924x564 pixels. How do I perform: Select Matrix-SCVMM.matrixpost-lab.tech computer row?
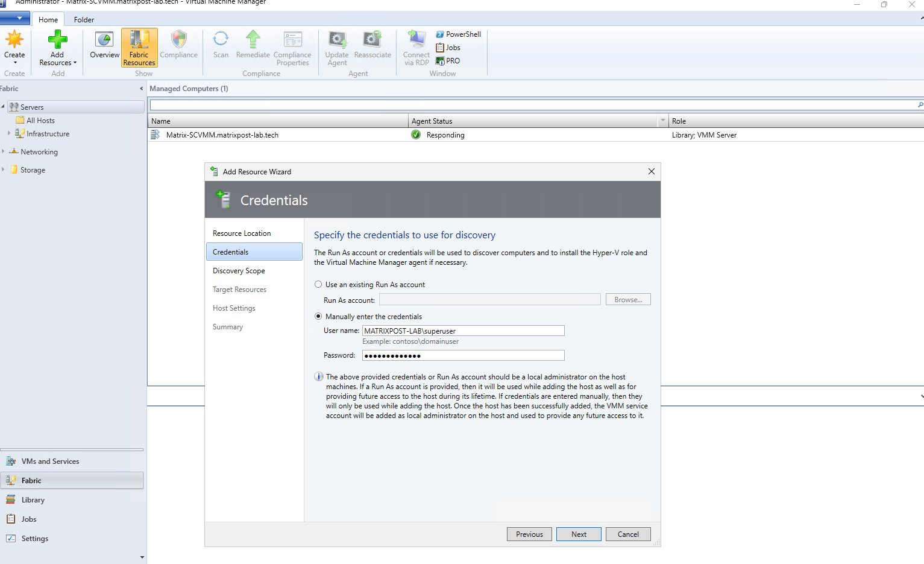[x=535, y=135]
